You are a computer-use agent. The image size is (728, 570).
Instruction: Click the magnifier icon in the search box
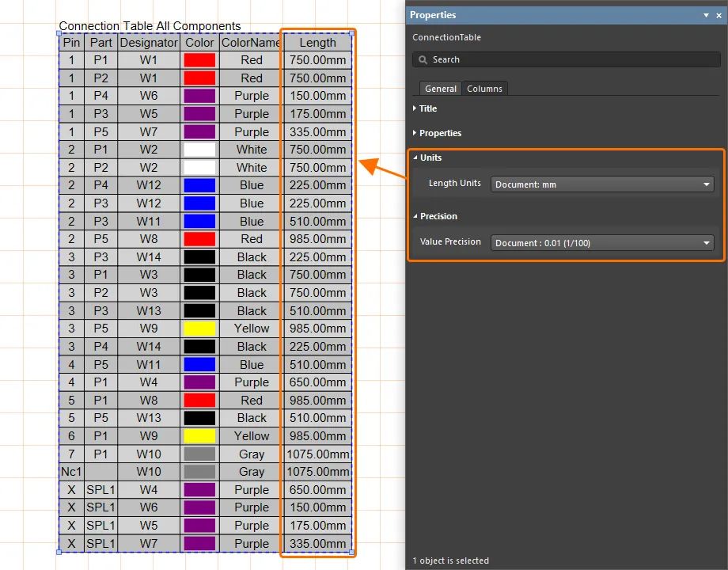[x=423, y=59]
